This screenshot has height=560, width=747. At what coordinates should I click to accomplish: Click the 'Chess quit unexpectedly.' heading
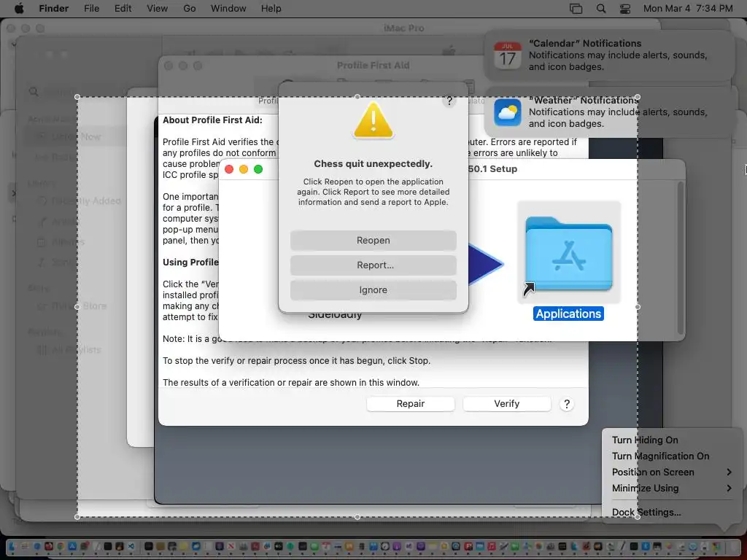pos(373,164)
